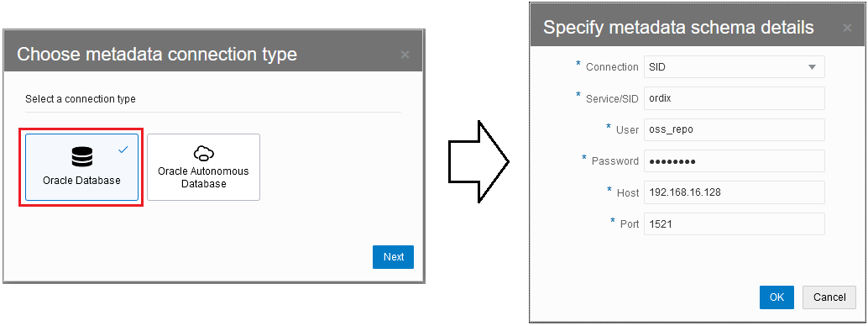Click the Service/SID field containing ordix

click(734, 98)
